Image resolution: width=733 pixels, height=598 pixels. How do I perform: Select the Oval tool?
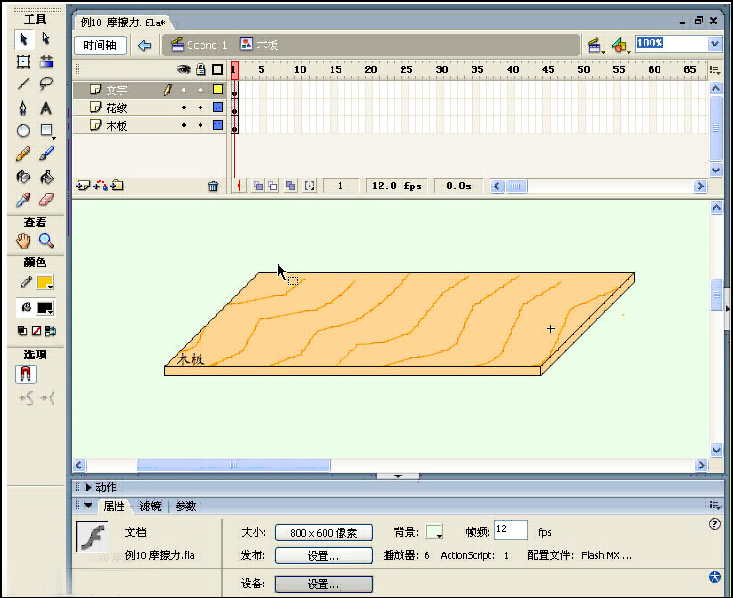click(23, 131)
